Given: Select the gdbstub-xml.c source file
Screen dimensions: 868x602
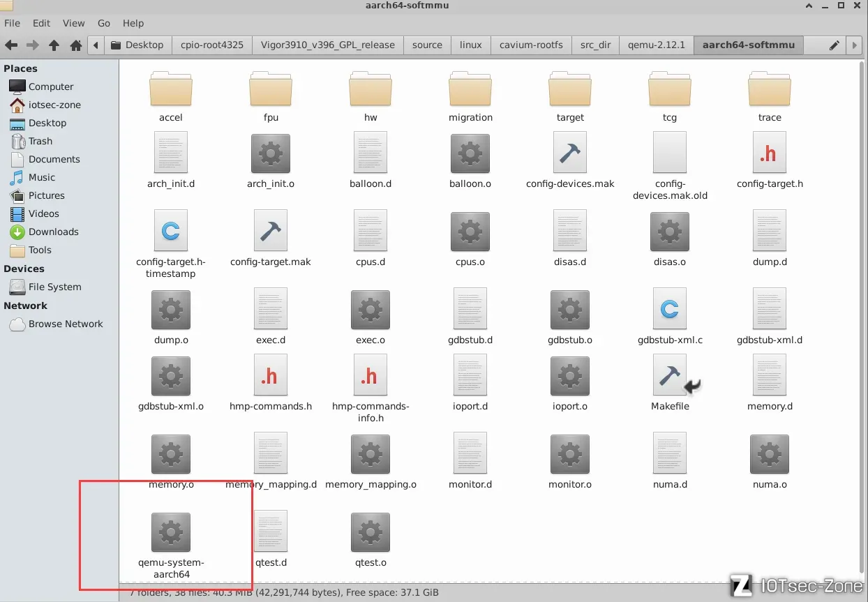Looking at the screenshot, I should coord(670,310).
